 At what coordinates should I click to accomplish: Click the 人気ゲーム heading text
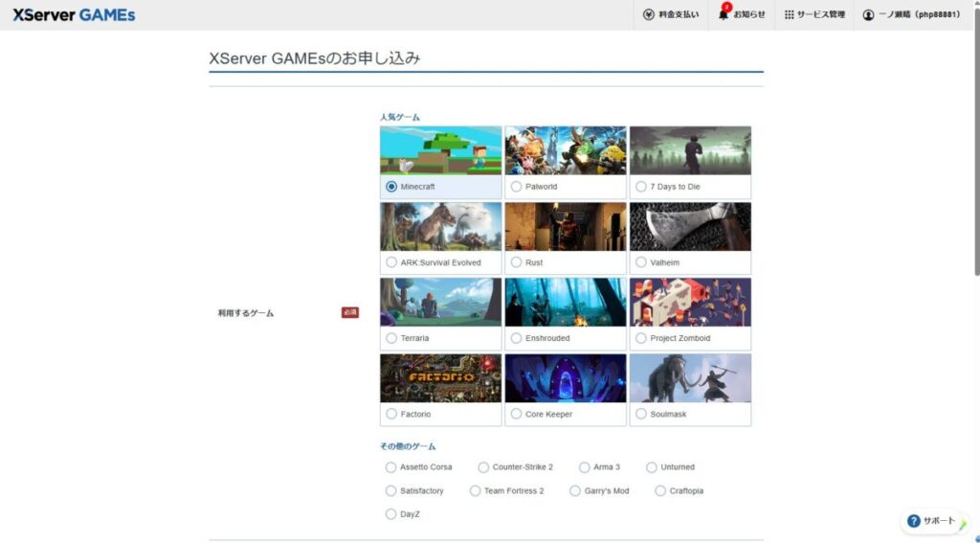pyautogui.click(x=400, y=117)
